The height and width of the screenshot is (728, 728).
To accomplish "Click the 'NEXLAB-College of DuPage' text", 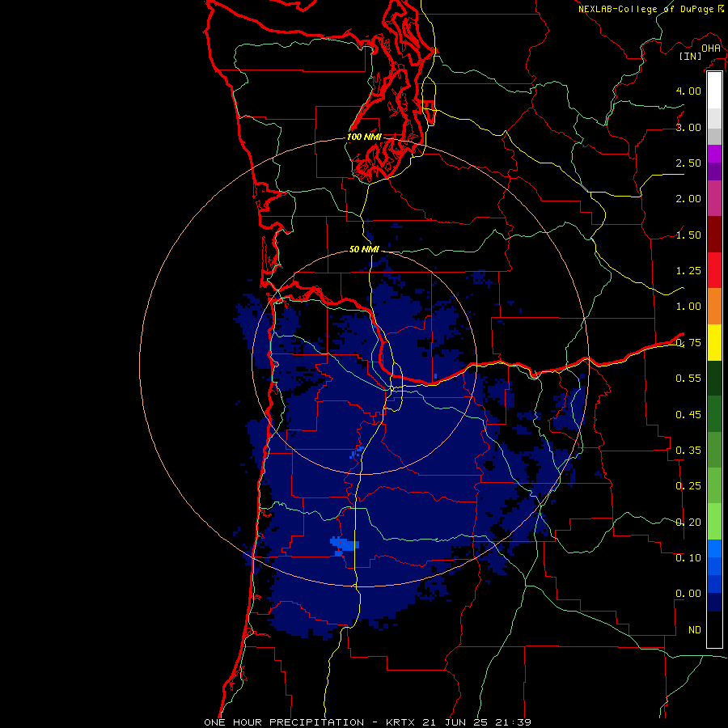I will coord(646,9).
